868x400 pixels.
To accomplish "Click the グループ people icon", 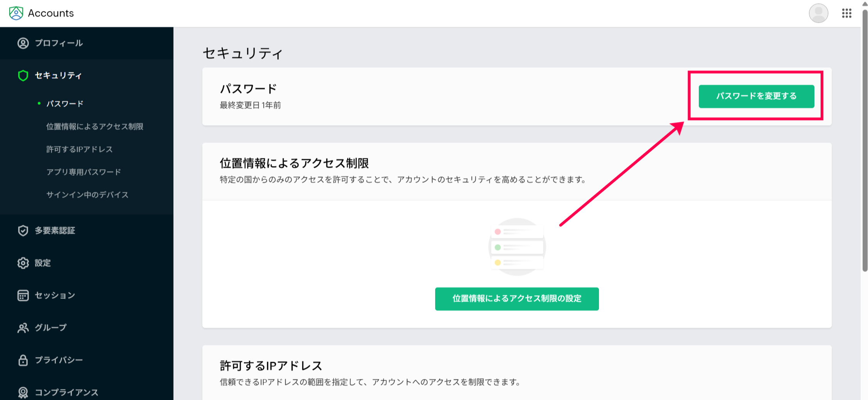I will coord(23,328).
